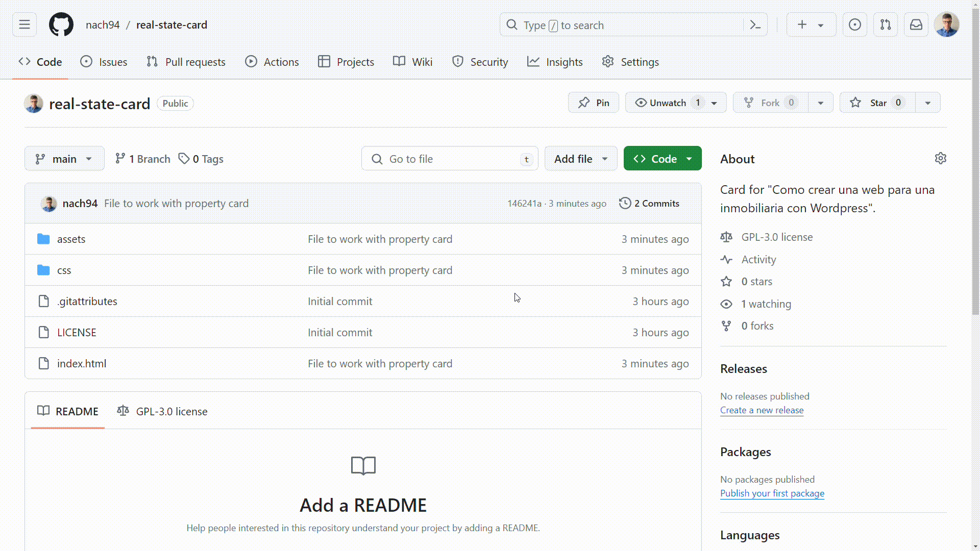This screenshot has width=980, height=551.
Task: Click the plus create-new icon
Action: pyautogui.click(x=802, y=24)
